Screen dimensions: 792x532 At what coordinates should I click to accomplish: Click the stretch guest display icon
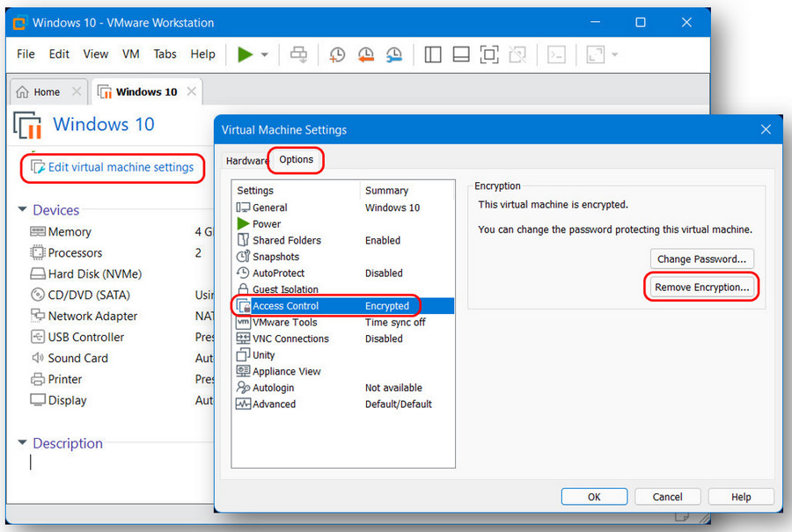596,55
